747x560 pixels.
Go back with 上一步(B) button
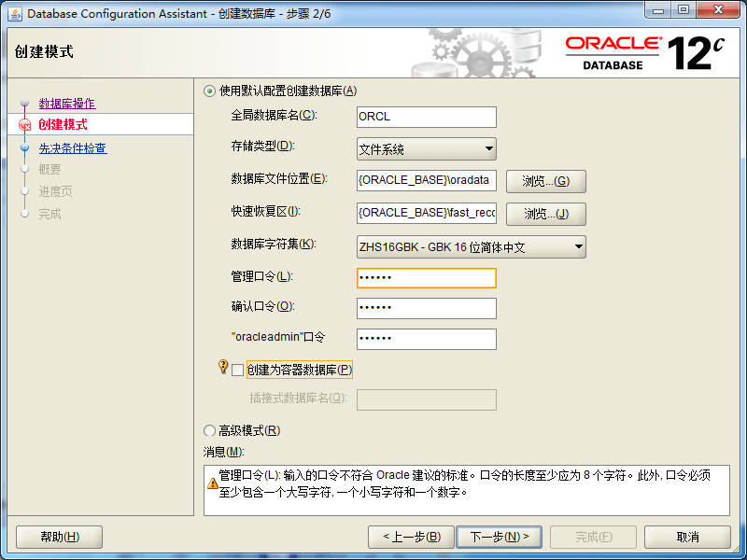tap(411, 538)
